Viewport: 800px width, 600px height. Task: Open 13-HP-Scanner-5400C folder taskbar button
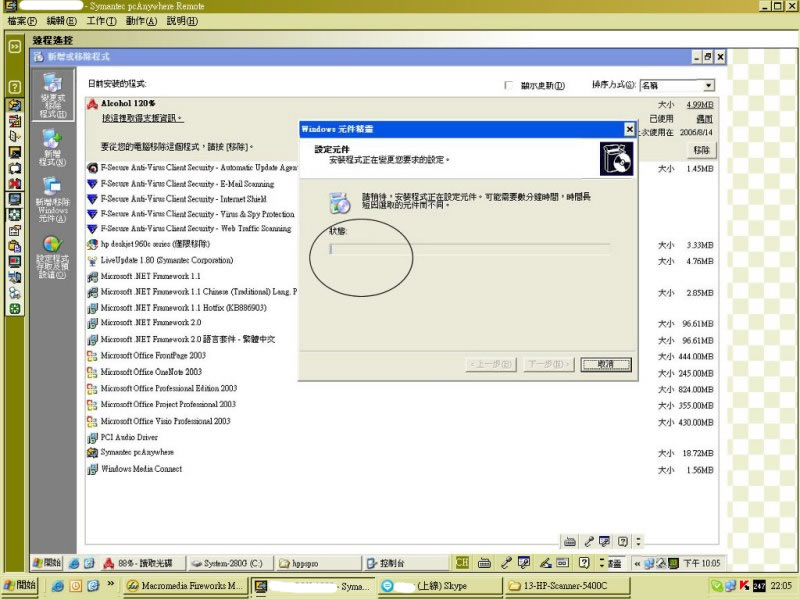tap(566, 586)
